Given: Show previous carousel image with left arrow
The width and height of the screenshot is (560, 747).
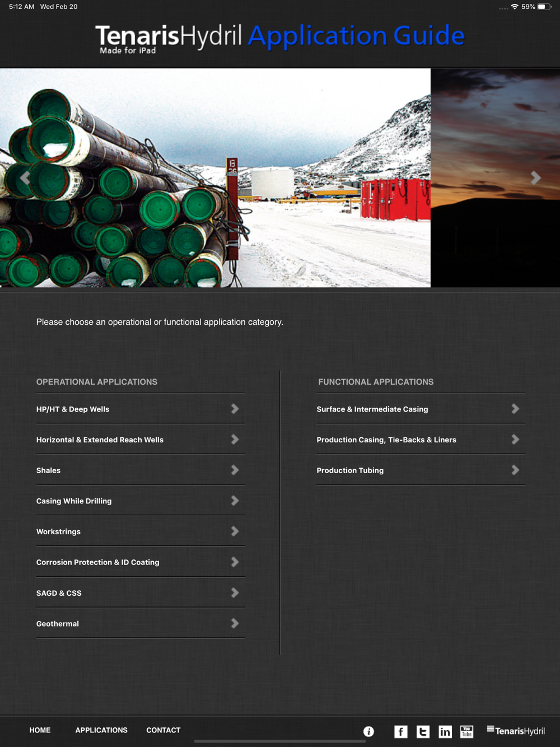Looking at the screenshot, I should [x=25, y=178].
